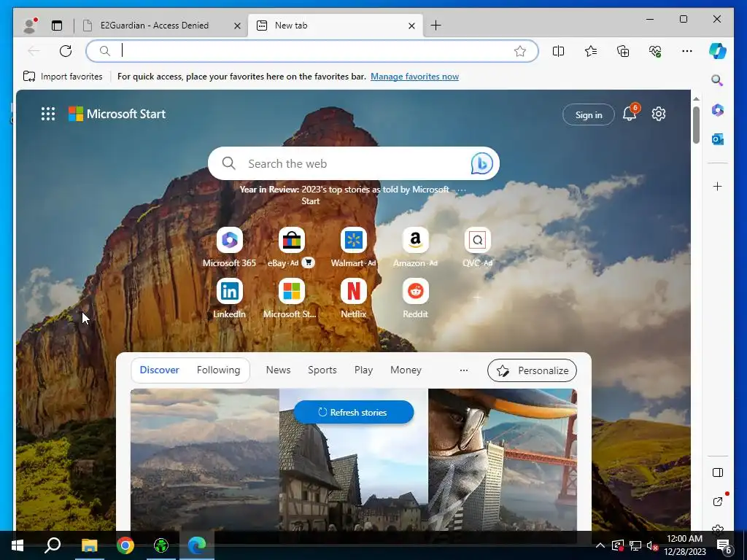Image resolution: width=747 pixels, height=560 pixels.
Task: Open QVC quick link tile
Action: pyautogui.click(x=477, y=246)
